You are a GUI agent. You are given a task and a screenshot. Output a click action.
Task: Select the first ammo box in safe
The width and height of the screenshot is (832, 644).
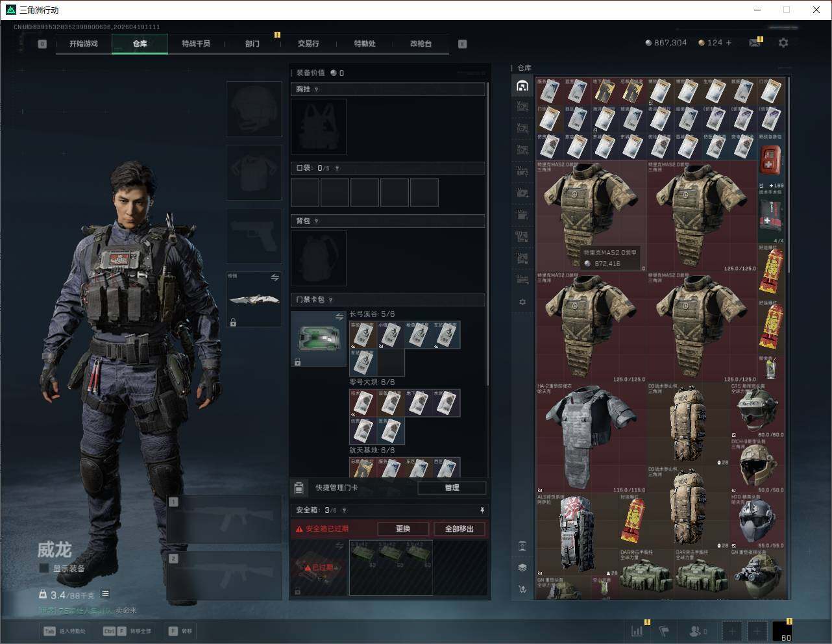[363, 554]
